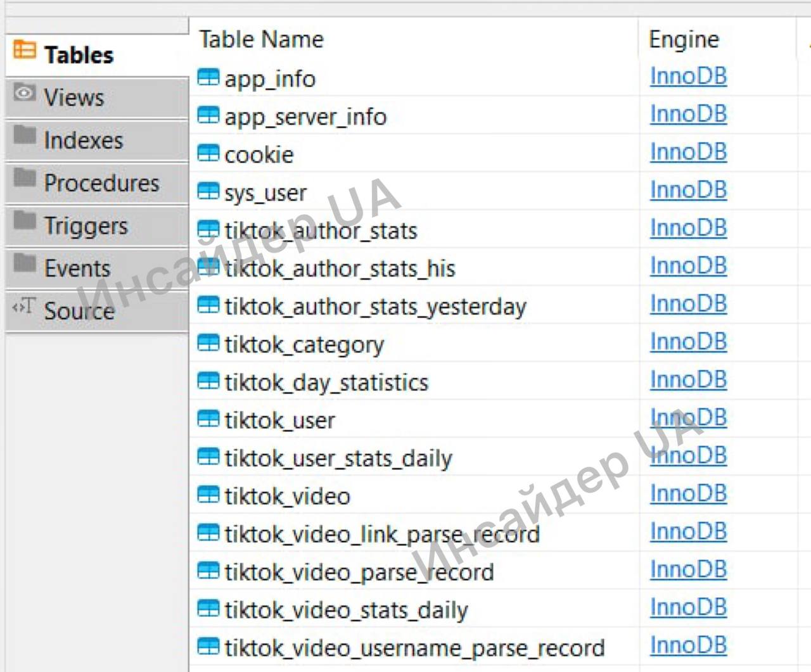Click the table icon beside sys_user
This screenshot has height=672, width=811.
208,191
